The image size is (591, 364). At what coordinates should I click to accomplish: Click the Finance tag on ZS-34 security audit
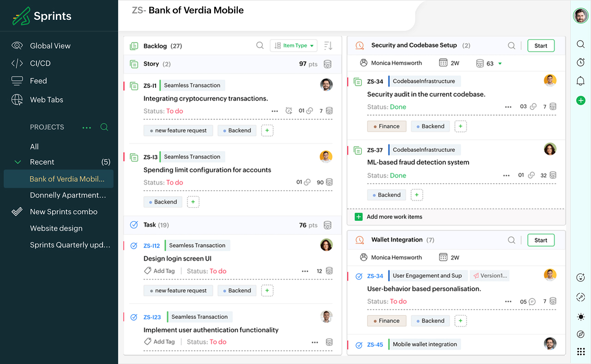(x=386, y=126)
